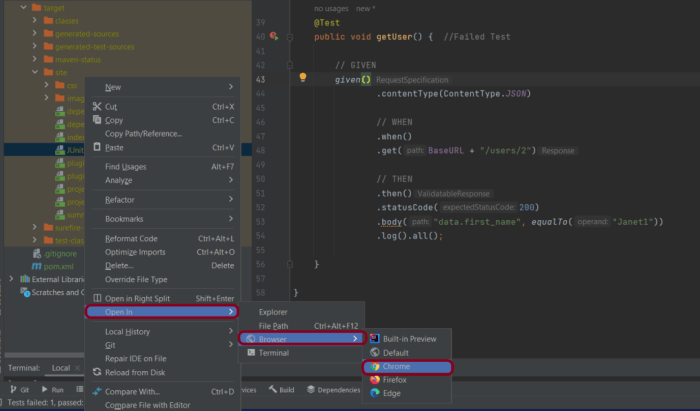Select Chrome in the Browser submenu
Image resolution: width=700 pixels, height=411 pixels.
(x=408, y=366)
